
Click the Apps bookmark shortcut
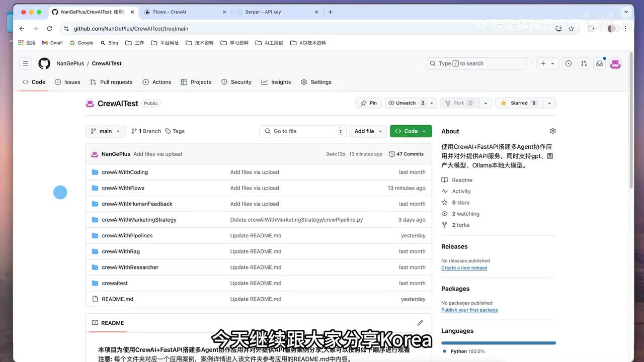(27, 43)
